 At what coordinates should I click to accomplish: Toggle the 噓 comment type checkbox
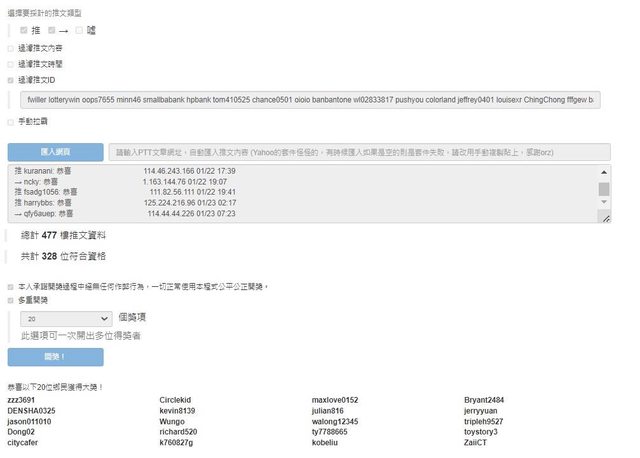point(79,31)
